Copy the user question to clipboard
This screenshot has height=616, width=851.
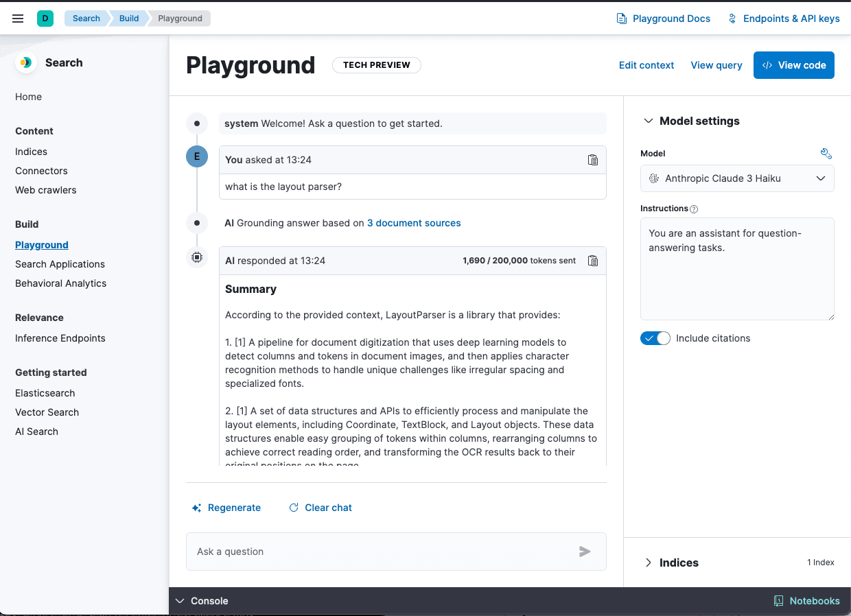(593, 160)
